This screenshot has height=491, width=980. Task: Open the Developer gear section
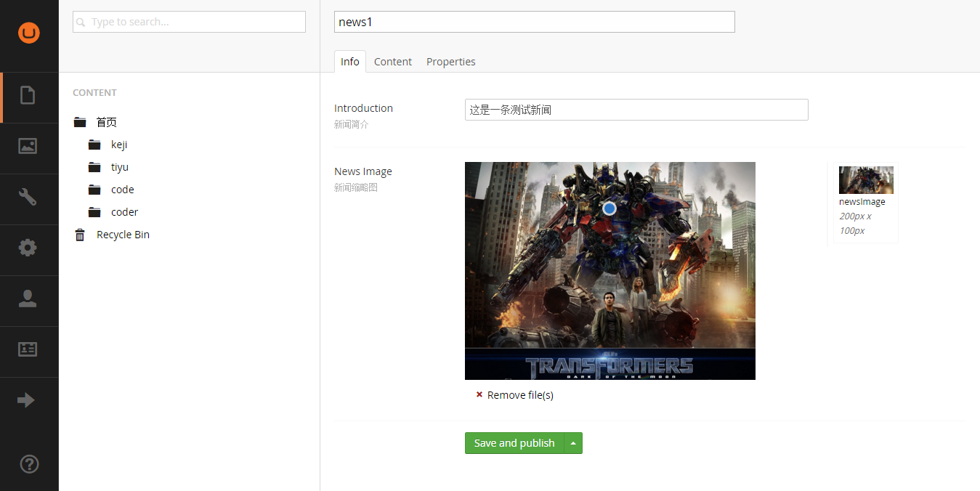pyautogui.click(x=28, y=248)
